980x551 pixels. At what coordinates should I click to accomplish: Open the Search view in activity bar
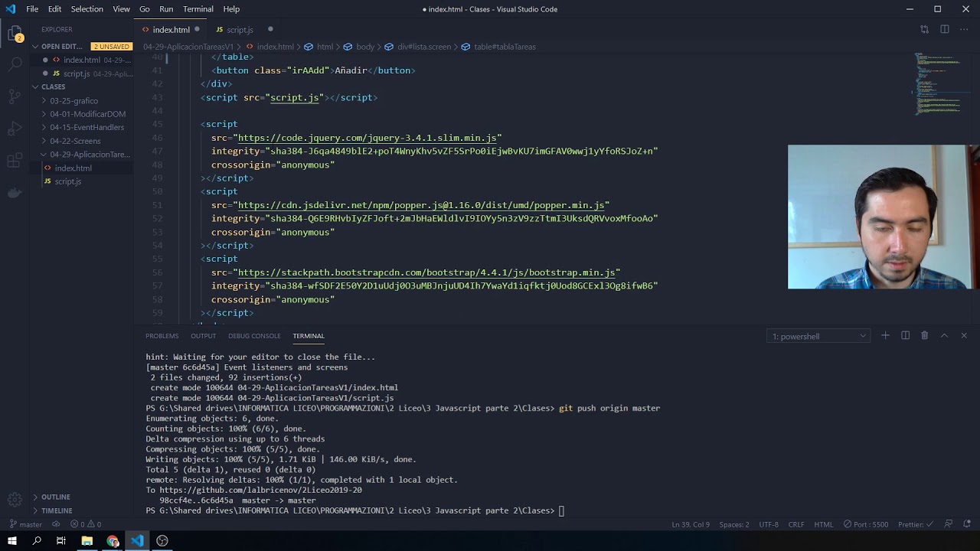click(15, 64)
